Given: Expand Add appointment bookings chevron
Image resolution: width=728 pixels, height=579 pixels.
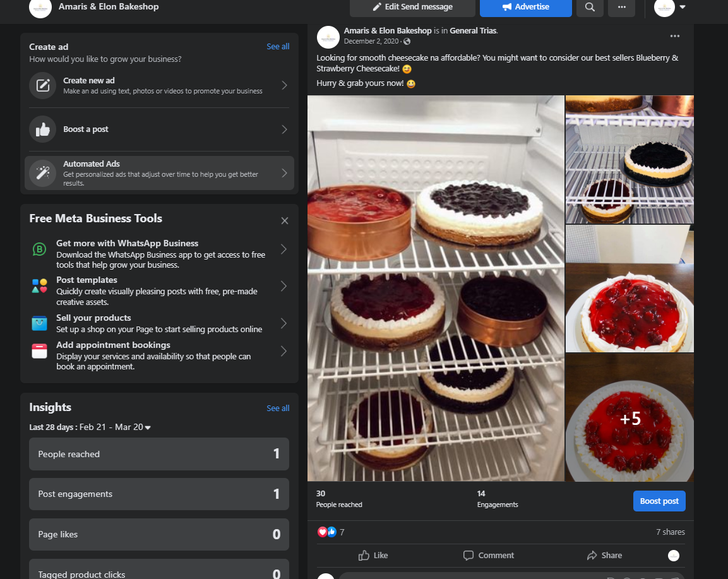Looking at the screenshot, I should (283, 351).
